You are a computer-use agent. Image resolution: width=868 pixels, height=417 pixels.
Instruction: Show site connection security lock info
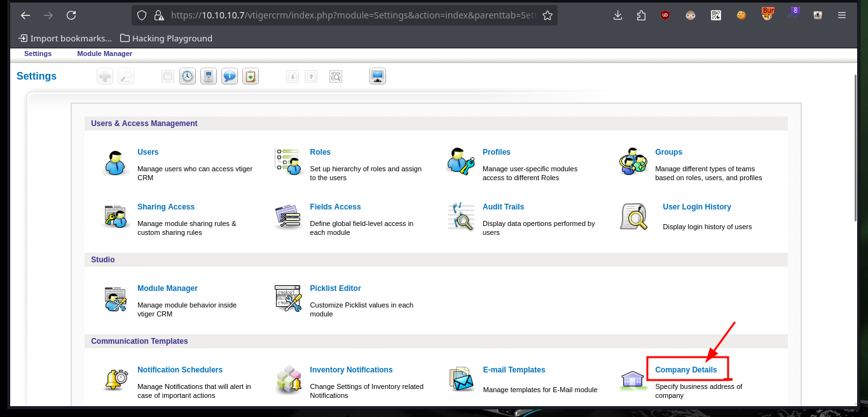click(158, 15)
